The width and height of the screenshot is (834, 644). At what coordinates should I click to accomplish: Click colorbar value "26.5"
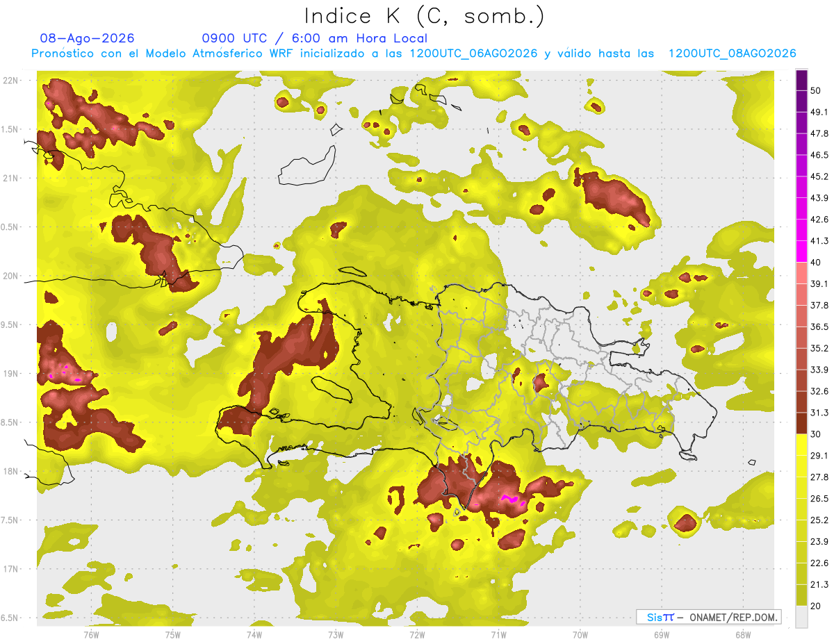coord(819,499)
